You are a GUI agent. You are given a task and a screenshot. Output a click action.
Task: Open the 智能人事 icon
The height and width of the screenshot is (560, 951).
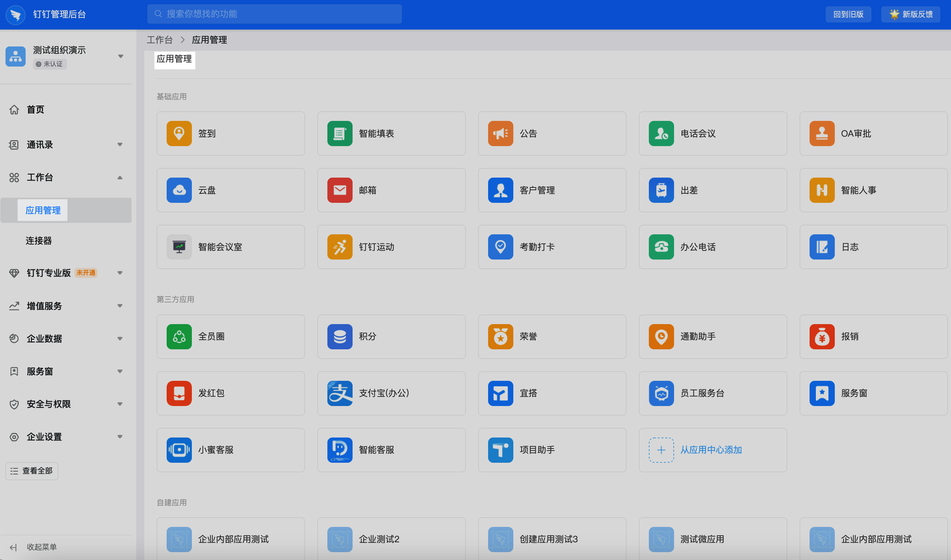click(822, 190)
